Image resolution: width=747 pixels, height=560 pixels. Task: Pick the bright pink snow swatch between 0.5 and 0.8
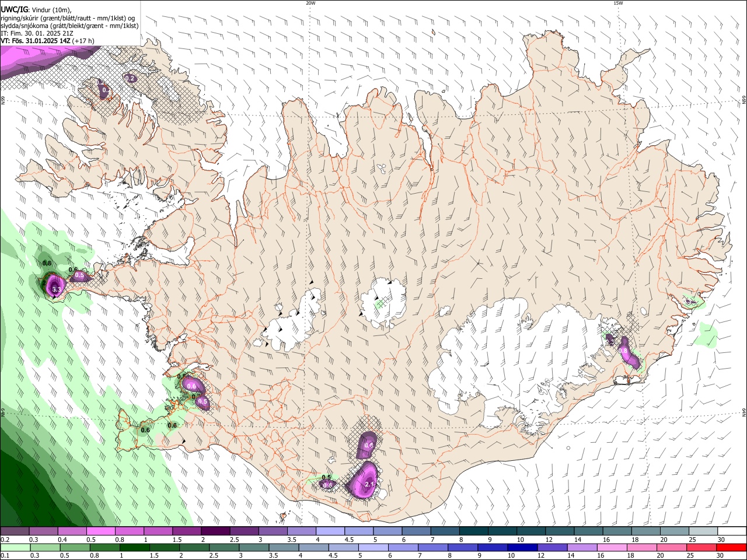pos(100,531)
